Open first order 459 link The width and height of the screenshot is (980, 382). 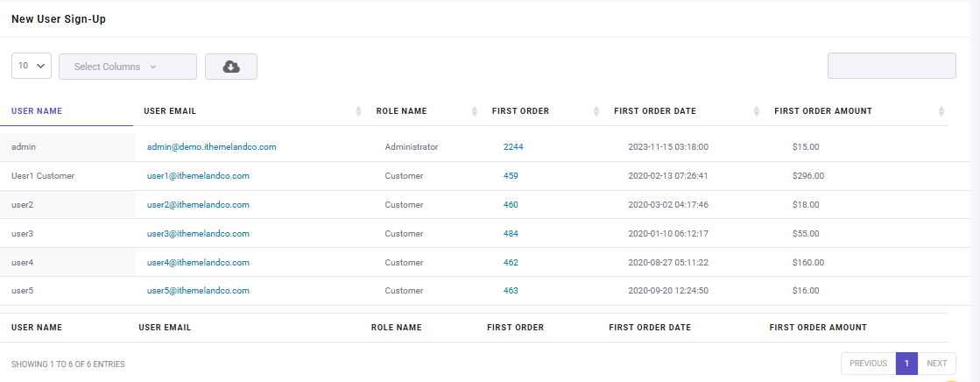coord(511,176)
